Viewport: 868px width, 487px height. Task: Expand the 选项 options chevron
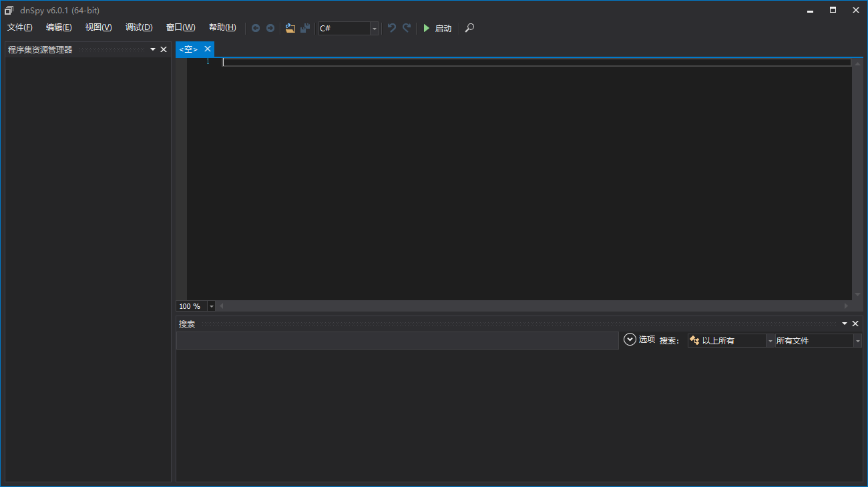[630, 340]
